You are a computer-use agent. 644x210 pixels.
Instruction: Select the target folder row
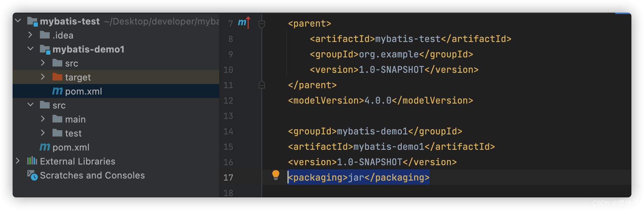pos(116,77)
